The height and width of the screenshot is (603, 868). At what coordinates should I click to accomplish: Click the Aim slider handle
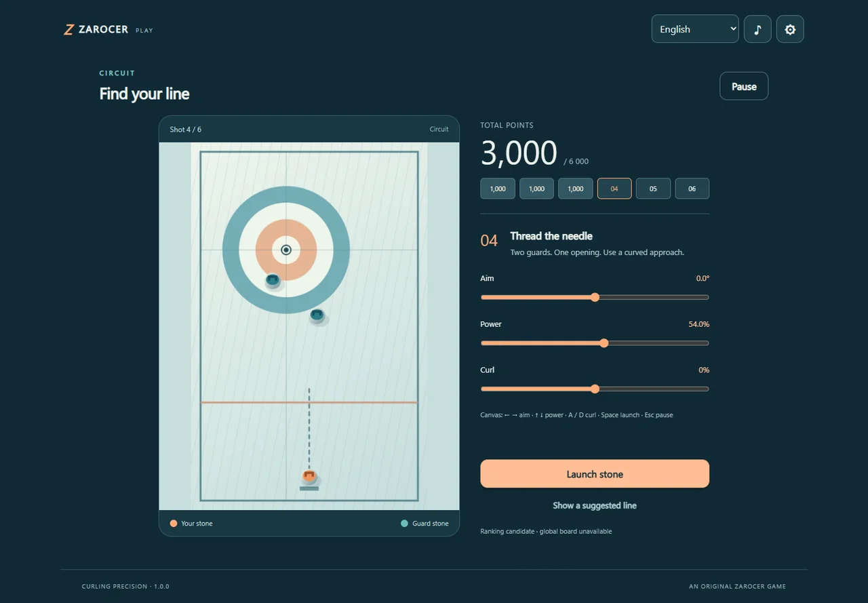595,297
